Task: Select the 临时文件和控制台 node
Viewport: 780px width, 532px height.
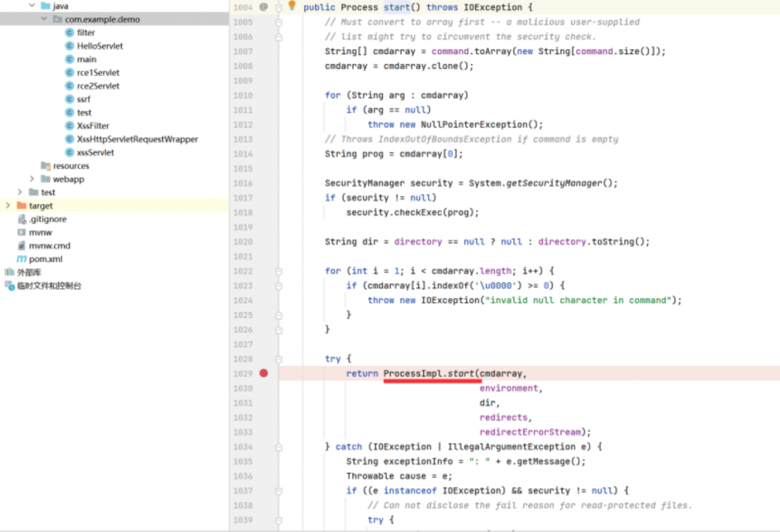Action: [x=50, y=285]
